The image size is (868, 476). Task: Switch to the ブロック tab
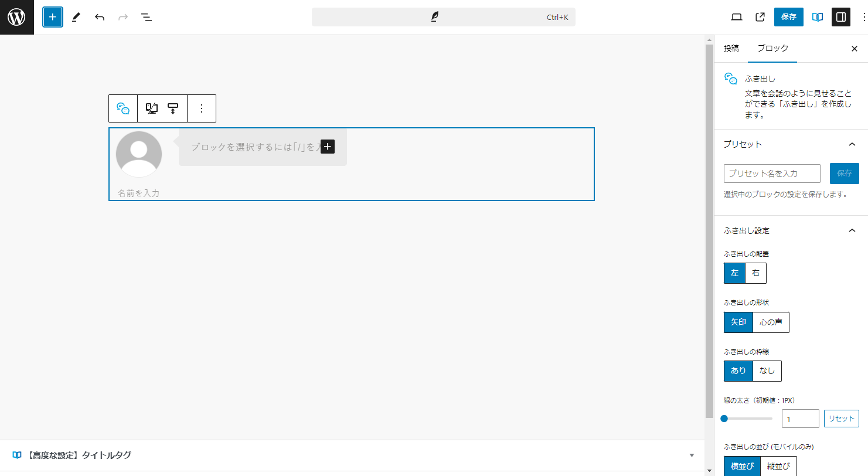pos(772,49)
